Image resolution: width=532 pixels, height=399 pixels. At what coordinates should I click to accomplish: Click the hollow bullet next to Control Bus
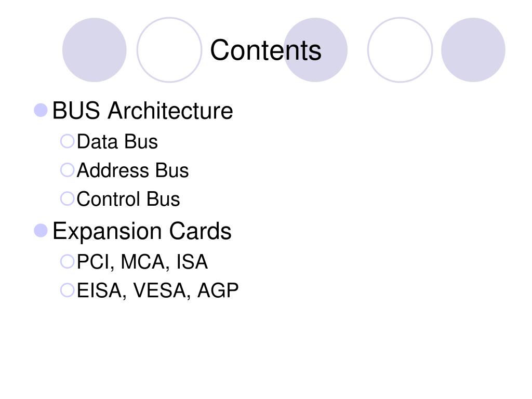click(x=67, y=199)
